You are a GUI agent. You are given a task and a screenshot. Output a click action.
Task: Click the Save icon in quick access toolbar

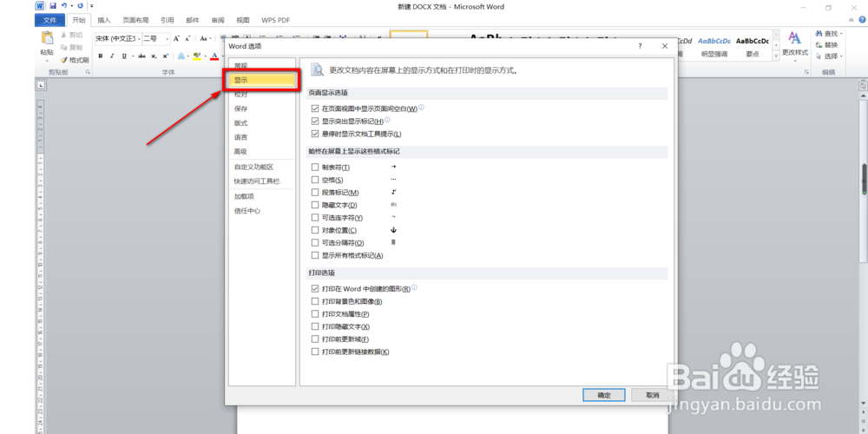click(x=53, y=6)
